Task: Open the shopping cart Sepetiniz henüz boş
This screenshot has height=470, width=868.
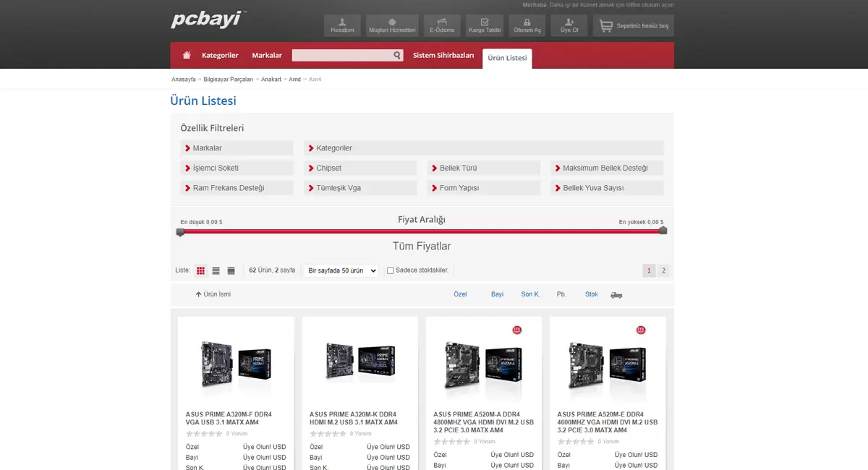Action: tap(634, 25)
